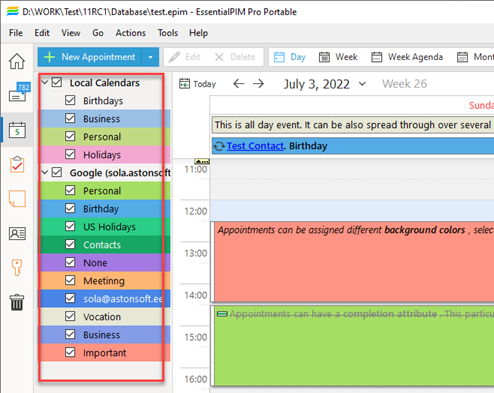
Task: Uncheck the local Birthdays calendar checkbox
Action: click(x=70, y=100)
